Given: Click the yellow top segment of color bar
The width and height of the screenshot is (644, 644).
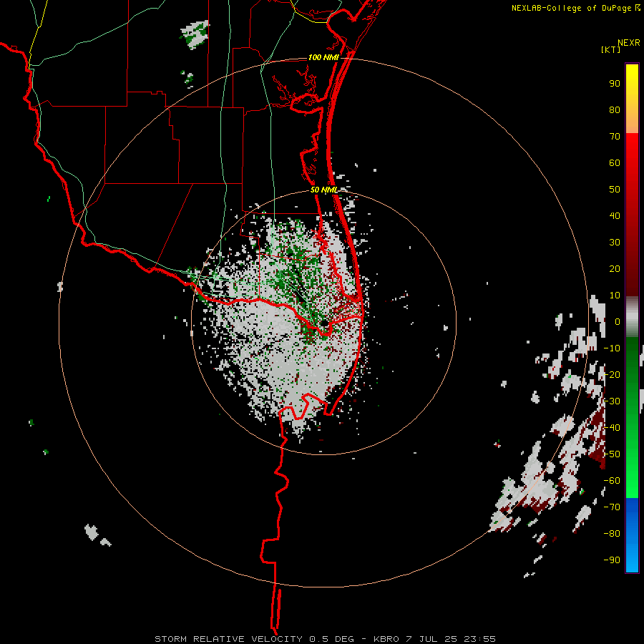Looking at the screenshot, I should [632, 99].
